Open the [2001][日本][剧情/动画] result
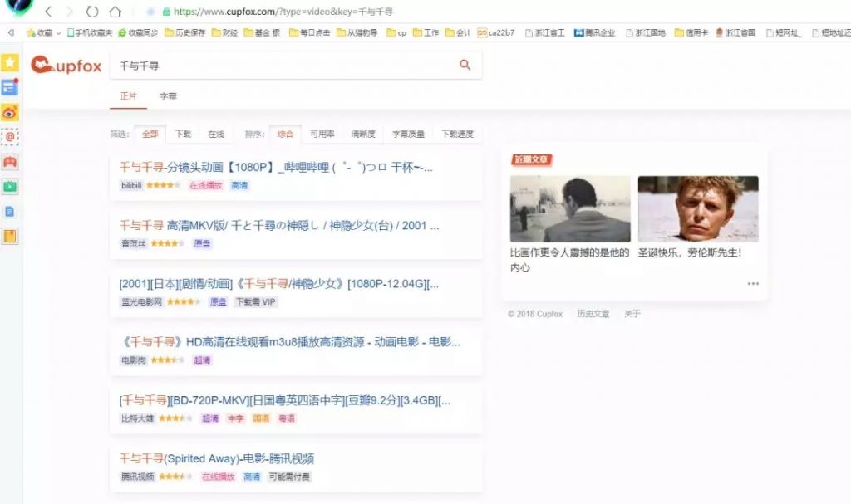The image size is (851, 504). 279,284
